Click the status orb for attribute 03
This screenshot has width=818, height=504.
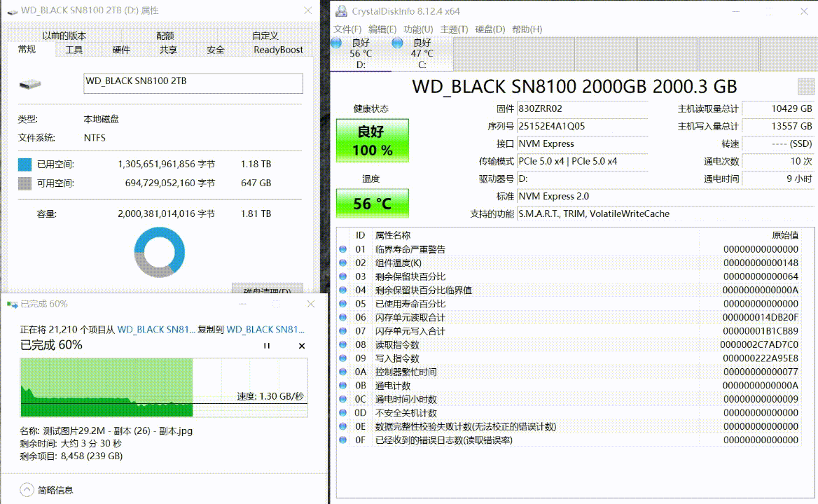[x=342, y=276]
